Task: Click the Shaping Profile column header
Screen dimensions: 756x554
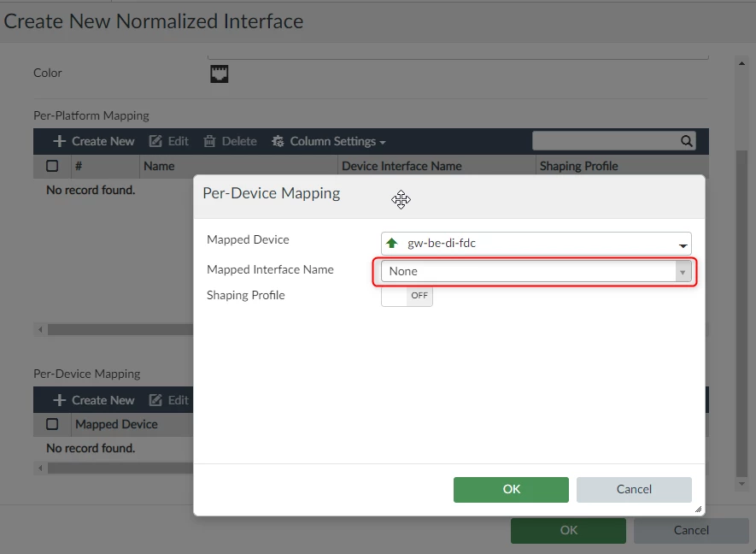Action: point(622,166)
